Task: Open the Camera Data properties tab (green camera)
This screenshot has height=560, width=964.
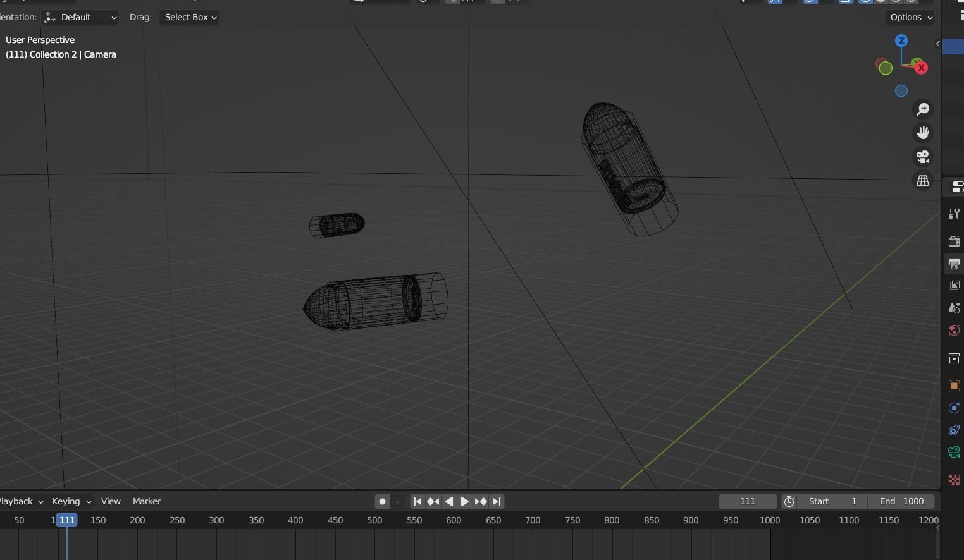Action: pos(954,453)
